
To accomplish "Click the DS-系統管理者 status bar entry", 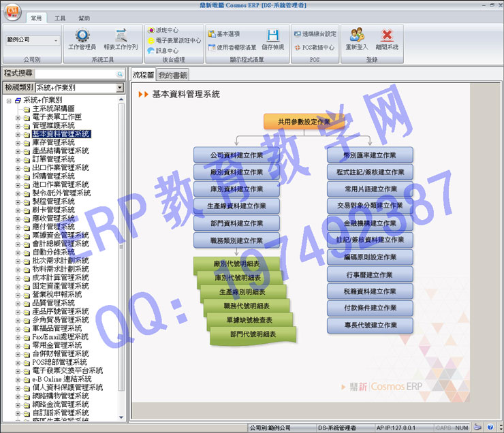I will (337, 428).
